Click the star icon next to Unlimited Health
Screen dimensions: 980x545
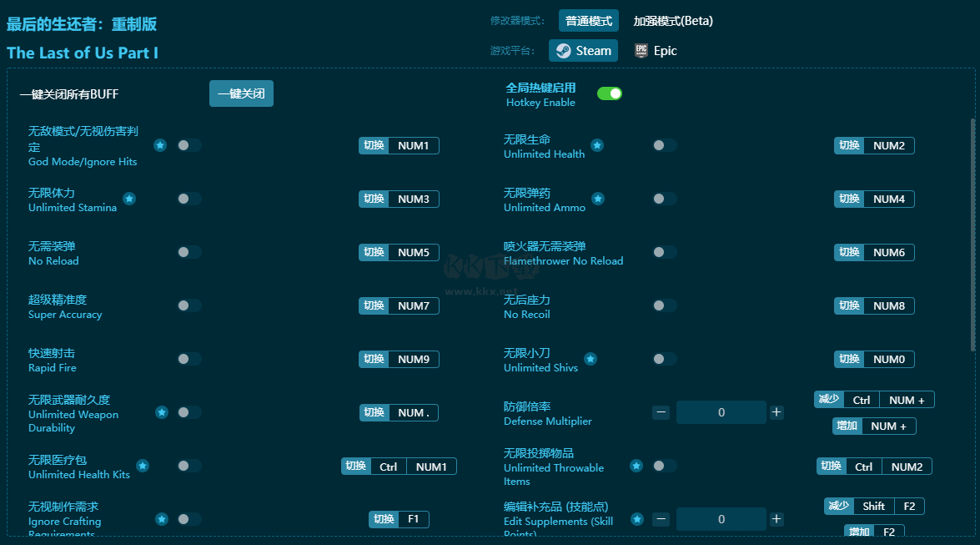pos(597,145)
